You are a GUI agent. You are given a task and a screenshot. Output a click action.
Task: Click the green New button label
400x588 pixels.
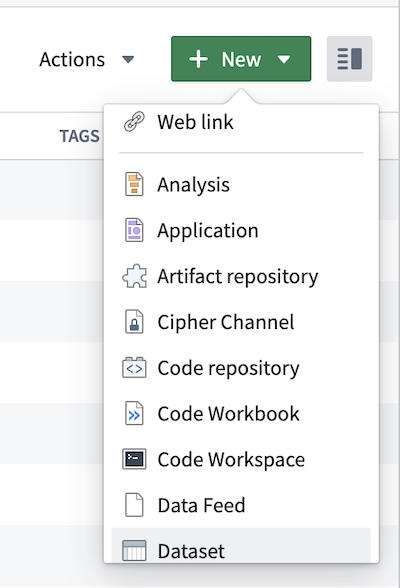(241, 59)
